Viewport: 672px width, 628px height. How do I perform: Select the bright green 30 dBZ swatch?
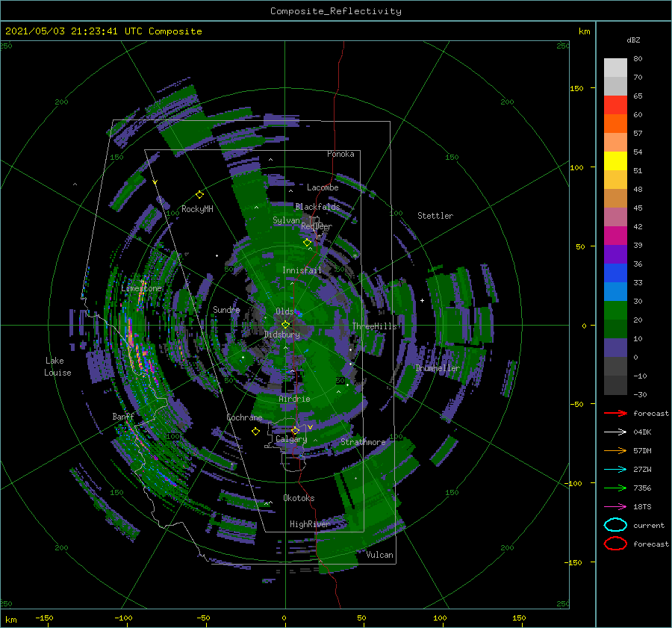pos(615,311)
